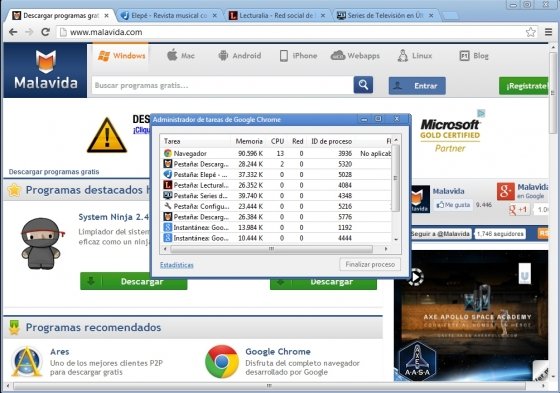Select the Pestaña: Lectural... task row

[277, 185]
